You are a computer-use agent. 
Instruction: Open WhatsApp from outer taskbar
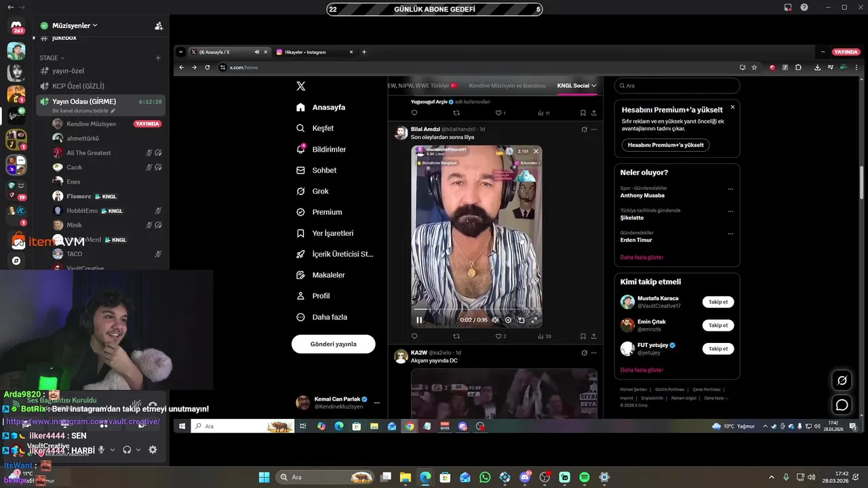[x=485, y=477]
